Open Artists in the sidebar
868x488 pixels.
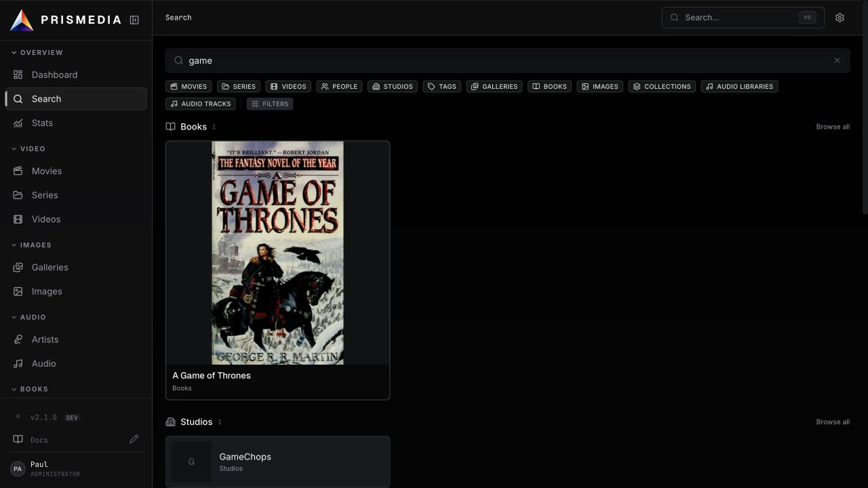point(76,340)
